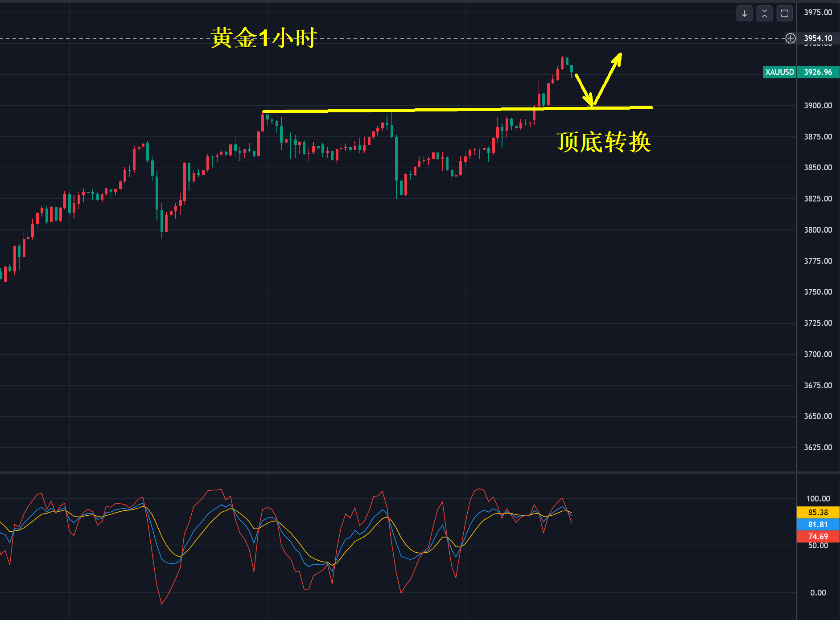Click the 3900.00 price scale label
The width and height of the screenshot is (840, 620).
pos(818,106)
